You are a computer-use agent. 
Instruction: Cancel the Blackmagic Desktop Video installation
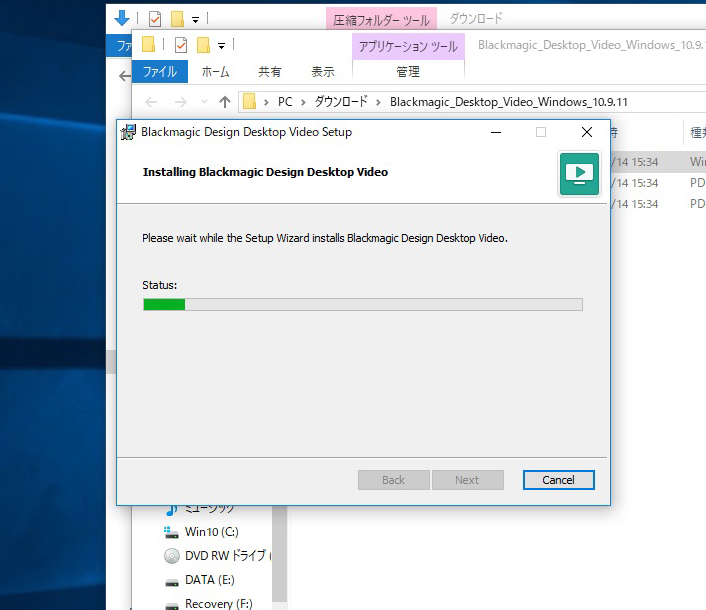(558, 480)
